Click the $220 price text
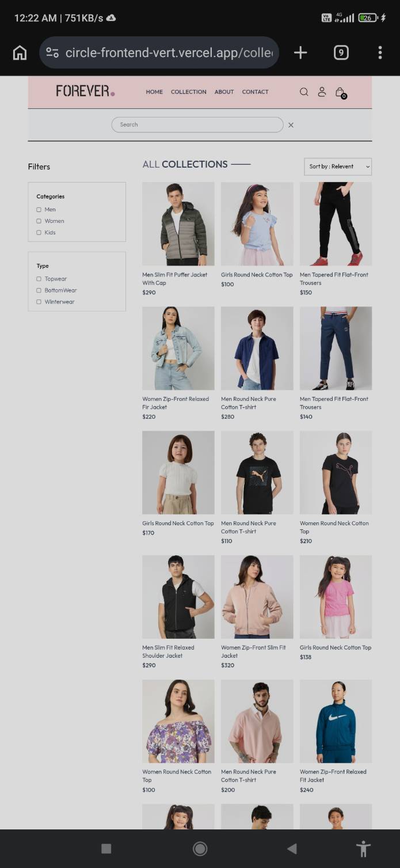 149,417
